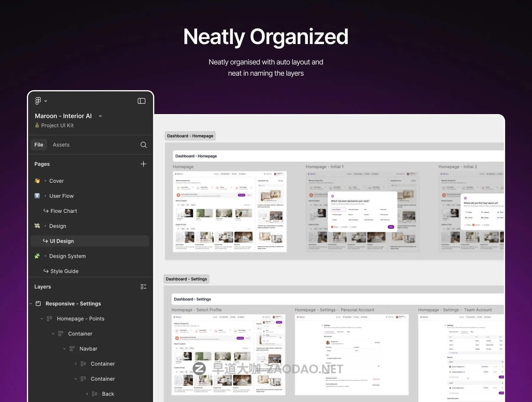532x402 pixels.
Task: Toggle the sidebar collapse panel icon
Action: (x=142, y=101)
